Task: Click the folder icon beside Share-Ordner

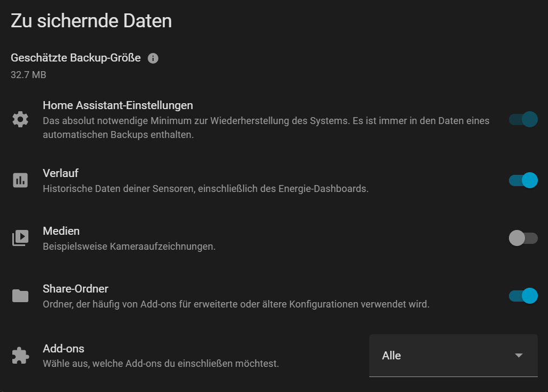Action: [x=20, y=296]
